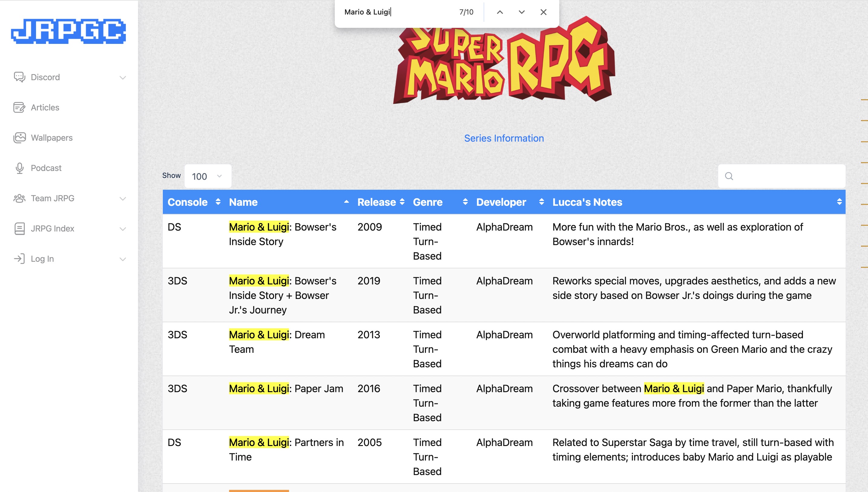This screenshot has width=868, height=492.
Task: Sort table by Console column arrows
Action: pyautogui.click(x=218, y=202)
